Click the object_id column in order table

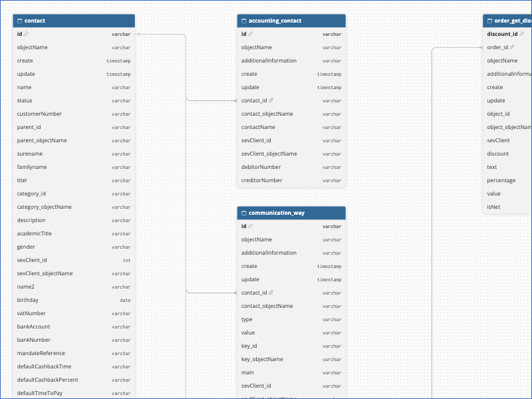[x=507, y=114]
